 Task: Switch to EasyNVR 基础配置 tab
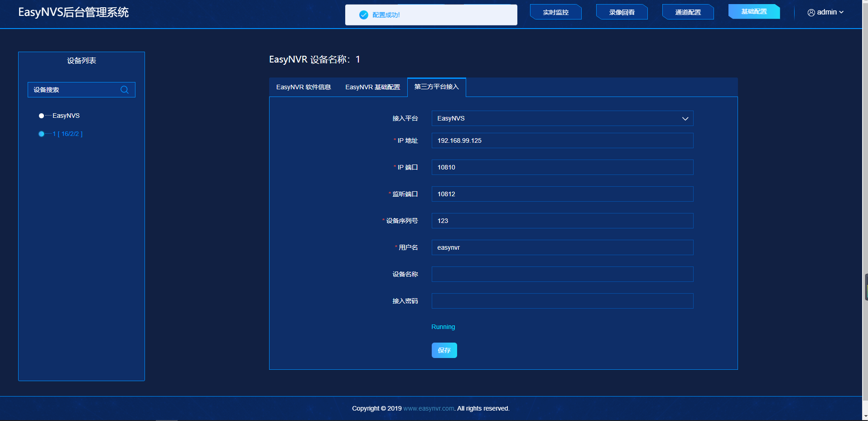tap(372, 87)
